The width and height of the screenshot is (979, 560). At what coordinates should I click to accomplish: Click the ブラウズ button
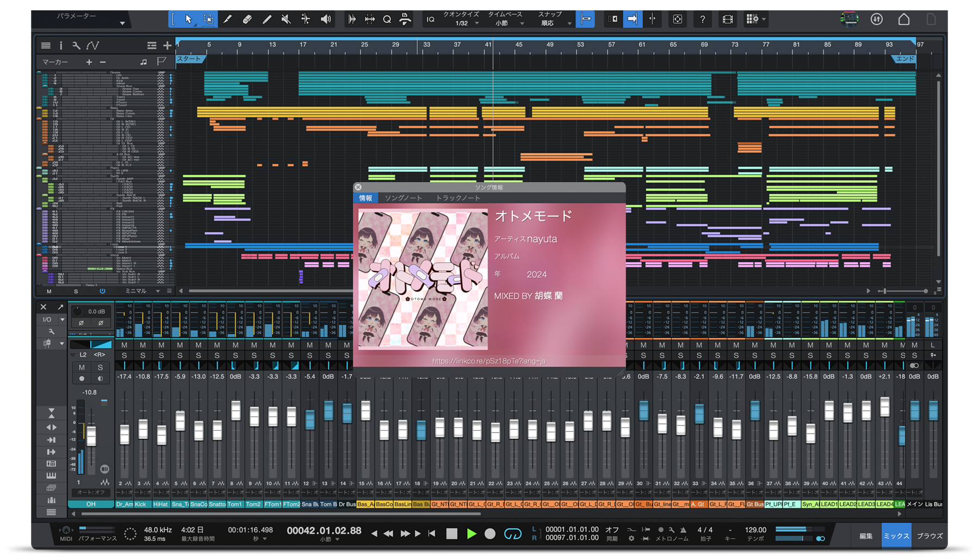pos(930,536)
